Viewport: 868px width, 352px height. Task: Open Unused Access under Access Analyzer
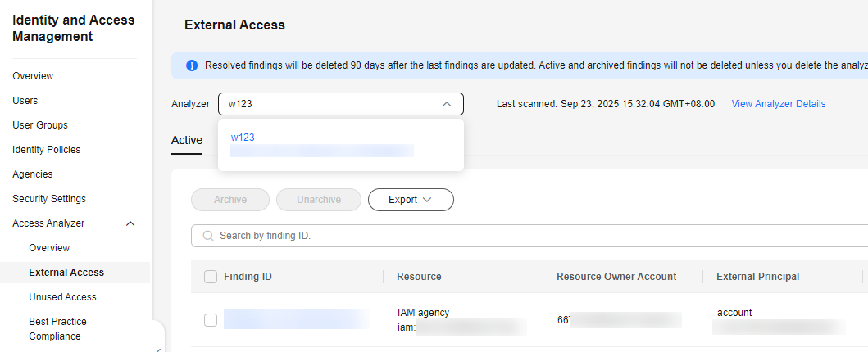pos(62,297)
